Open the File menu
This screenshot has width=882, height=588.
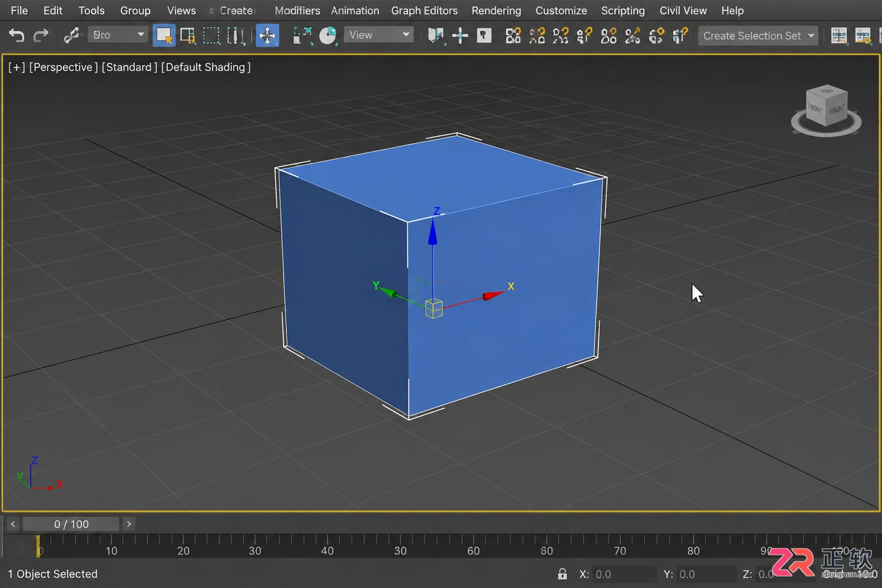(20, 10)
